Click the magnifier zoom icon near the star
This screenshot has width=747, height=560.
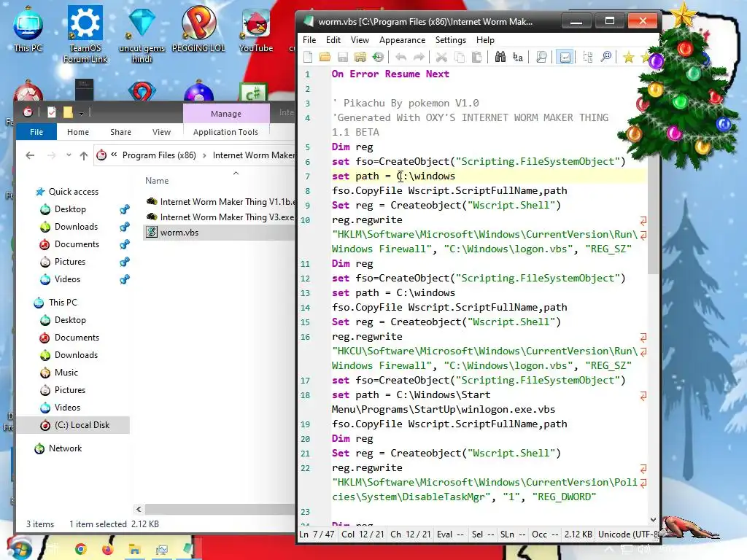(606, 58)
